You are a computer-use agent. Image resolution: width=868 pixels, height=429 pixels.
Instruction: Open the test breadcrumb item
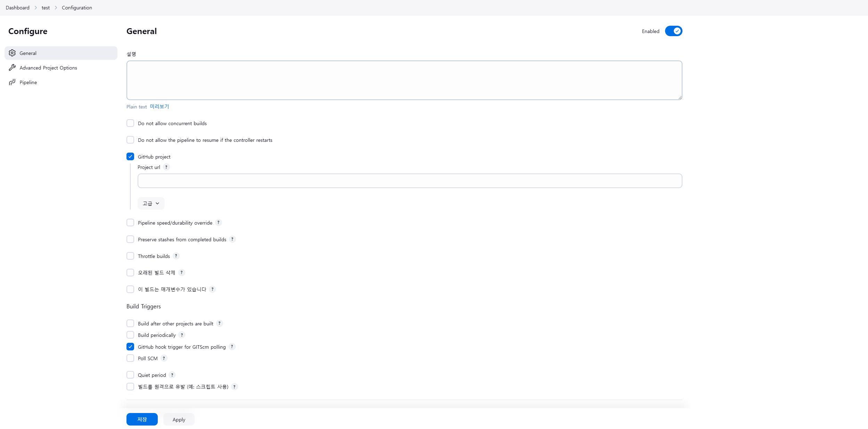[46, 8]
